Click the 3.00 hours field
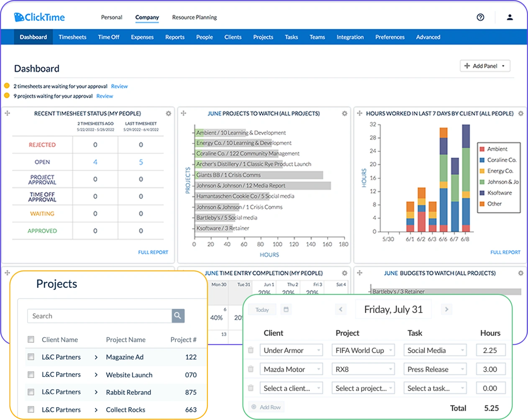Viewport: 528px width, 420px height. point(490,369)
